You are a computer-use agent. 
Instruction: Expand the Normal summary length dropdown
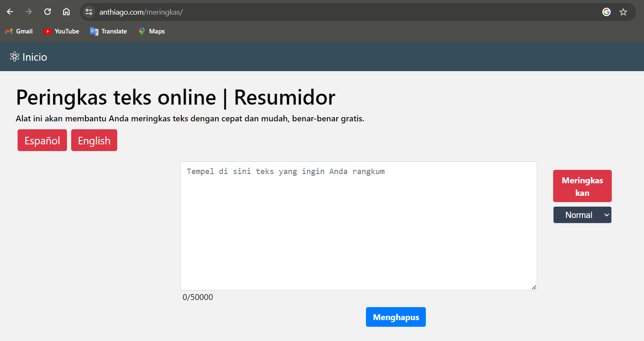(x=582, y=215)
